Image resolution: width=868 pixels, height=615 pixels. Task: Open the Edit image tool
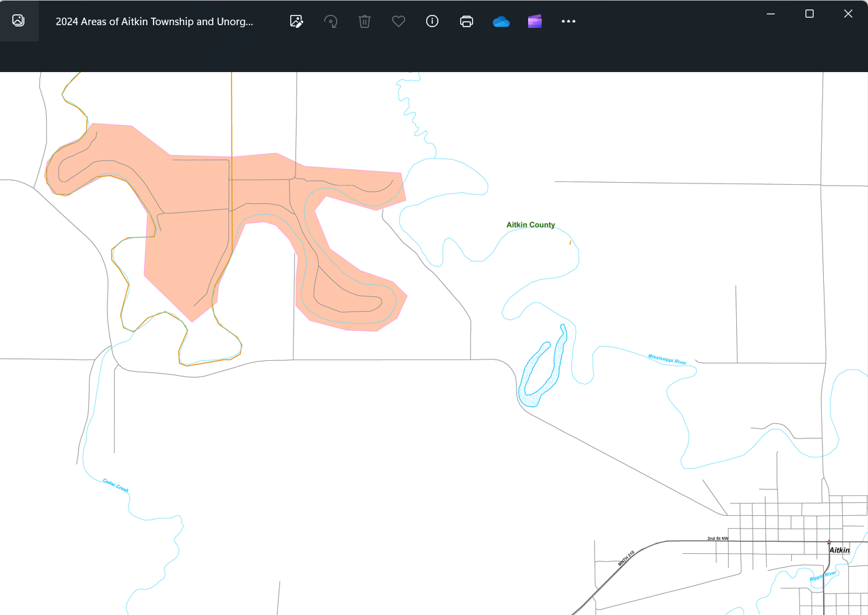296,21
